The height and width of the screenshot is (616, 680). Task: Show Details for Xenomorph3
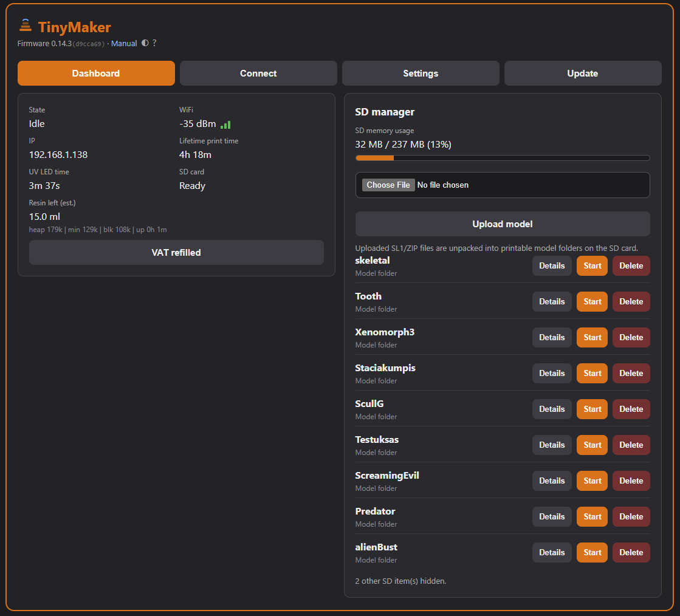(x=552, y=337)
